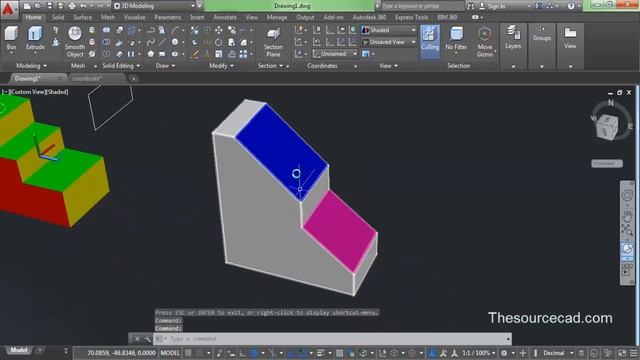Open the AutoCAD application menu (red A)
The image size is (640, 360).
[x=8, y=9]
